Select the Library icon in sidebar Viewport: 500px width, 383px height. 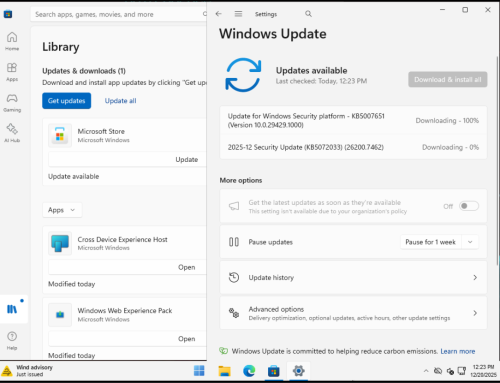[12, 309]
